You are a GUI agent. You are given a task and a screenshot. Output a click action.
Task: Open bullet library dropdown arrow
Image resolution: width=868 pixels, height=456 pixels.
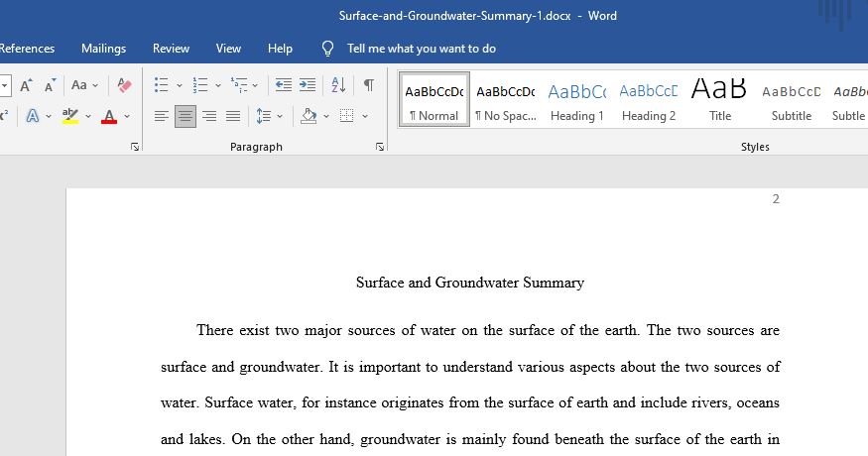tap(179, 85)
